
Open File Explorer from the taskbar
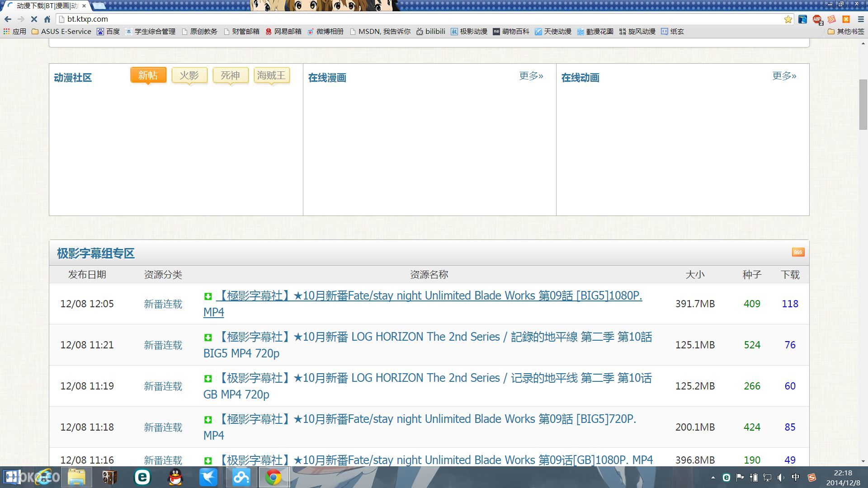pyautogui.click(x=76, y=477)
